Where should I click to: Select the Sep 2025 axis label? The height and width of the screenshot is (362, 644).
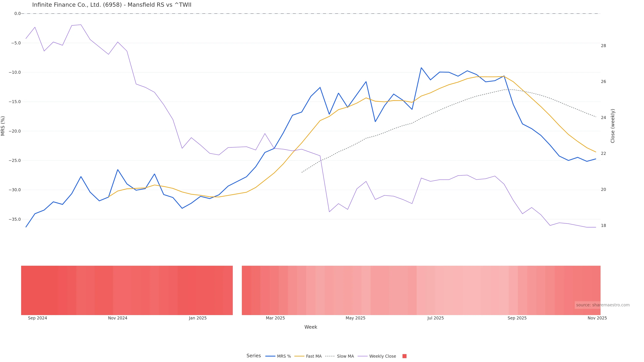click(x=517, y=318)
